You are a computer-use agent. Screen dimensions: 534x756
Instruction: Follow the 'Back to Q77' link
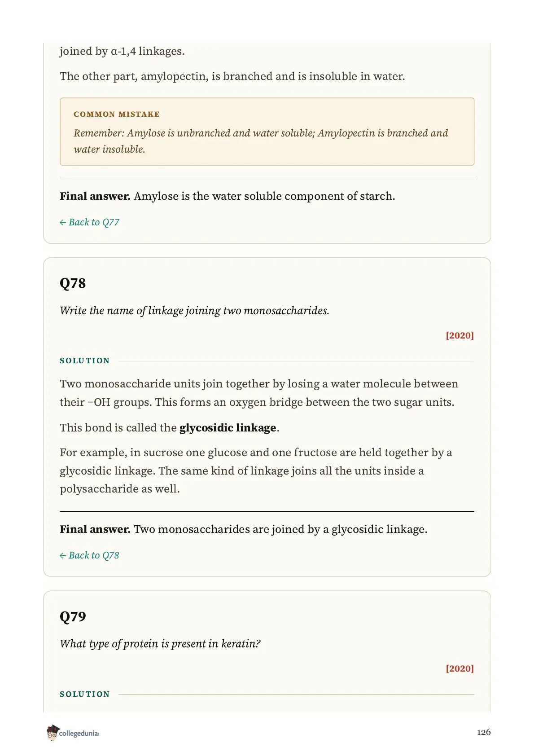coord(89,222)
